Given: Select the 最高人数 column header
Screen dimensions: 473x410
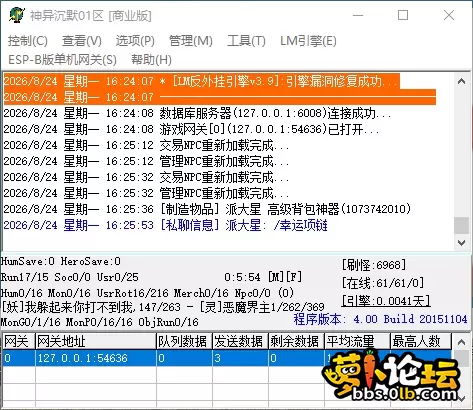Looking at the screenshot, I should tap(421, 341).
